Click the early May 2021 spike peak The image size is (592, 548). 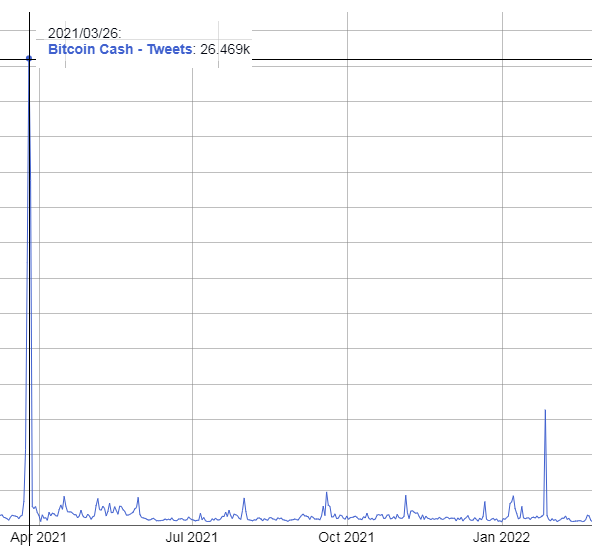98,499
